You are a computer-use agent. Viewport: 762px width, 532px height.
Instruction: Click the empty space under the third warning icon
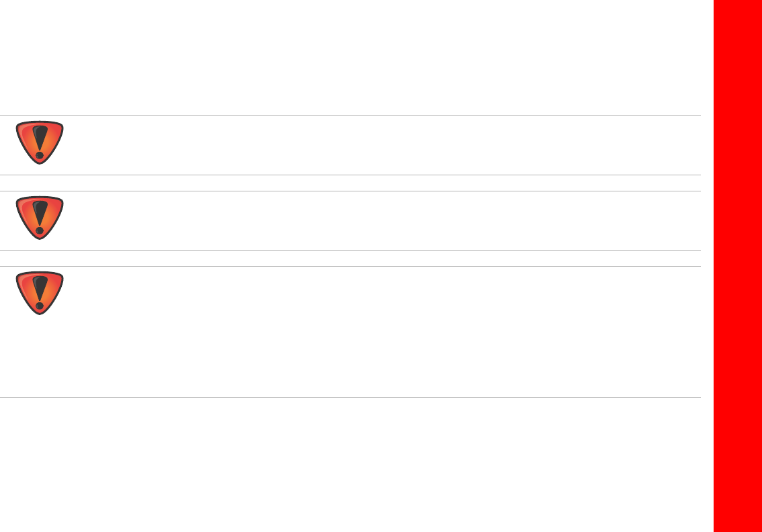click(40, 356)
